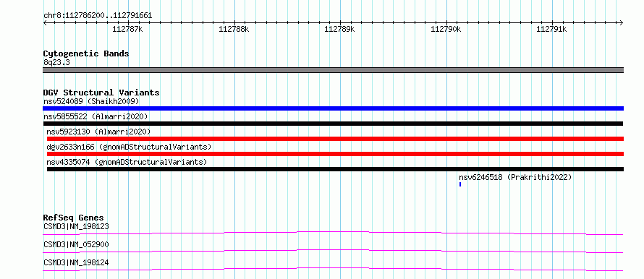Click the nsv4335074 (gnomADStructuralVariants) label
The width and height of the screenshot is (644, 279).
point(127,162)
